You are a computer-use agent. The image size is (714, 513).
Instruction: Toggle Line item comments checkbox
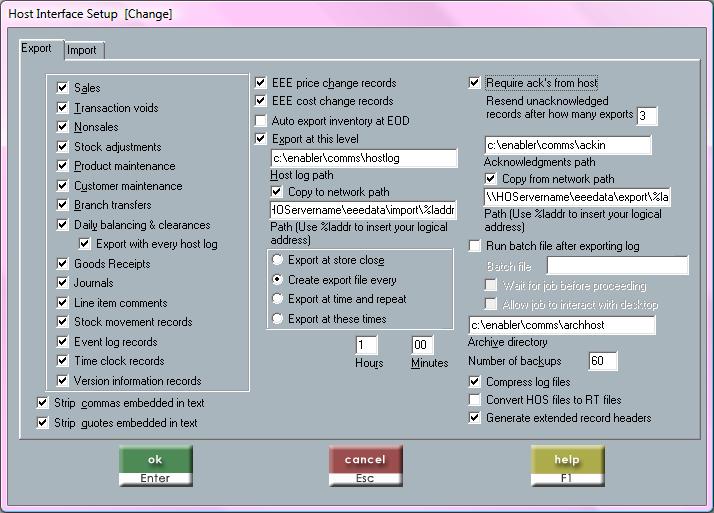(x=62, y=303)
